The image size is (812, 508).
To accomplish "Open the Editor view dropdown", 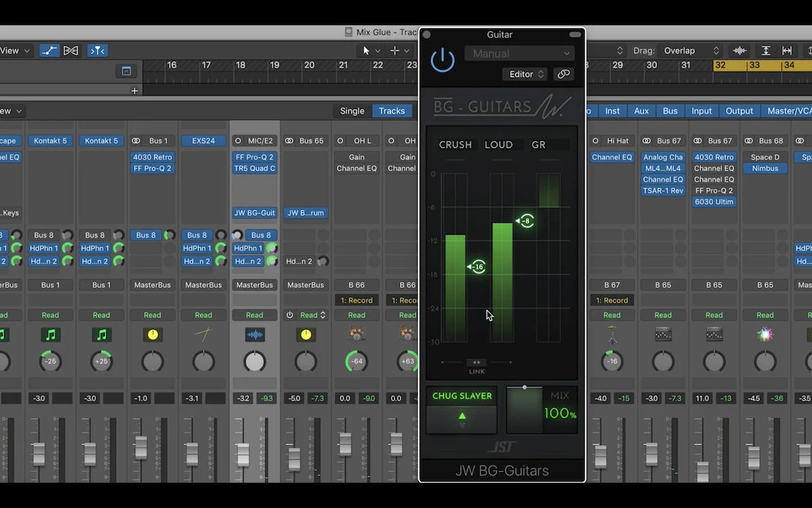I will tap(525, 75).
